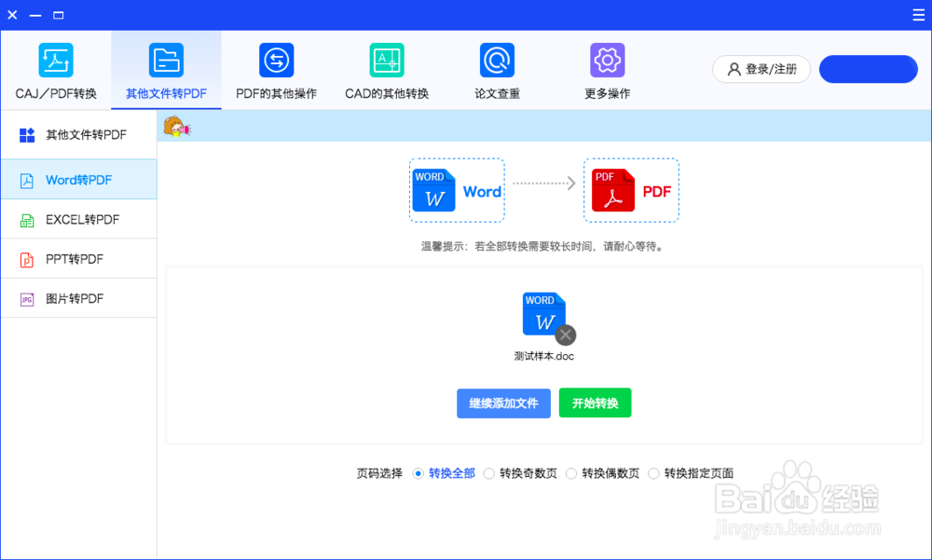932x560 pixels.
Task: Click the 温馨提示 hint text
Action: click(x=542, y=247)
